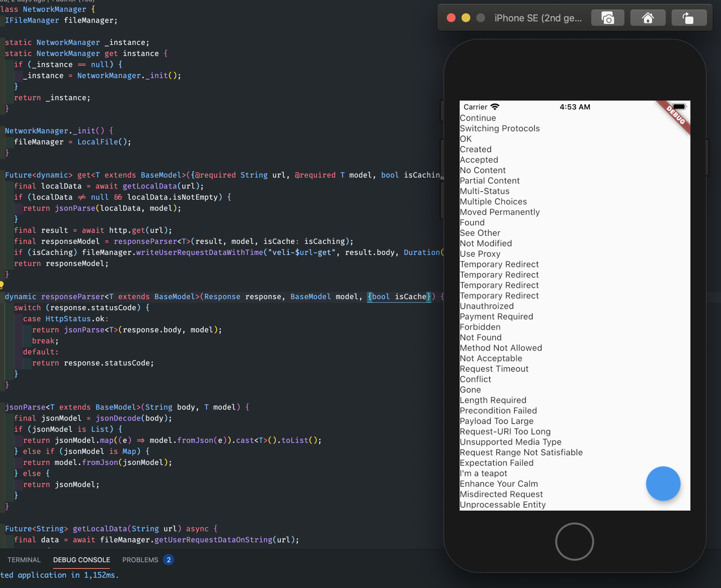The image size is (721, 588).
Task: Open the PROBLEMS tab showing 2 issues
Action: tap(140, 560)
